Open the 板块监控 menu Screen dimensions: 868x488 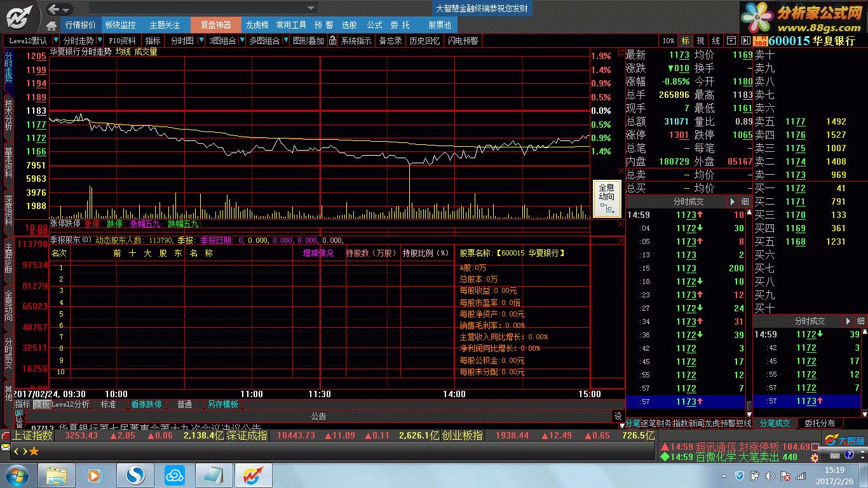(120, 25)
